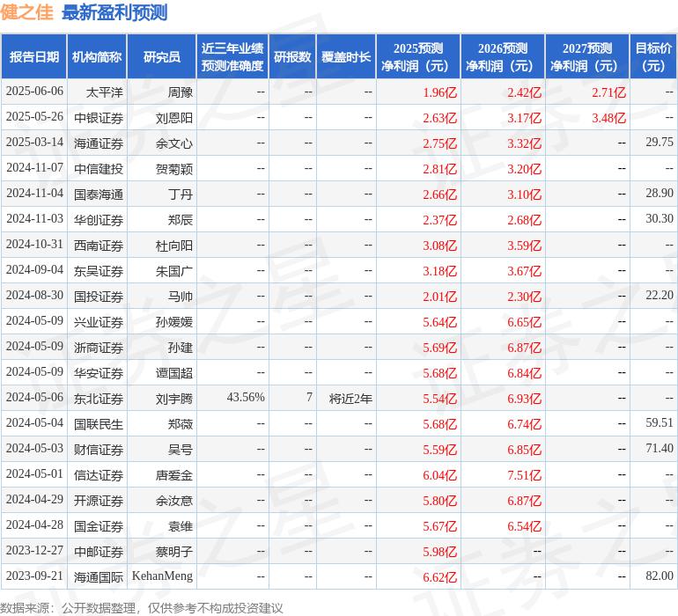The image size is (678, 616).
Task: Click institution 太平洋
Action: (104, 92)
